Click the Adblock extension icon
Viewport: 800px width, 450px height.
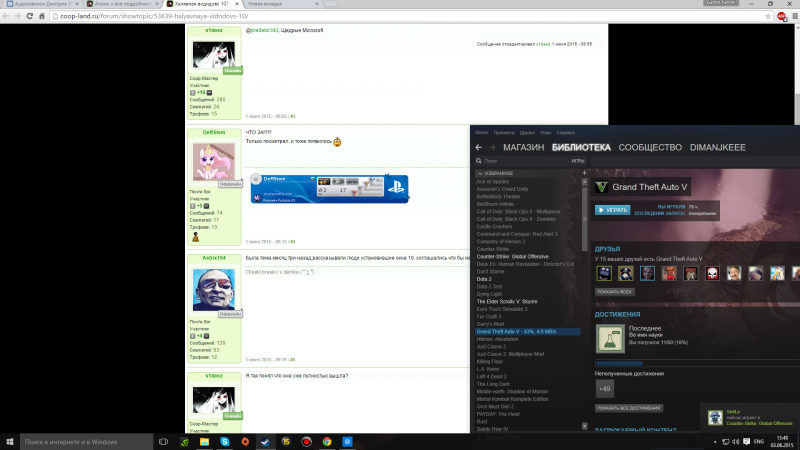click(782, 16)
